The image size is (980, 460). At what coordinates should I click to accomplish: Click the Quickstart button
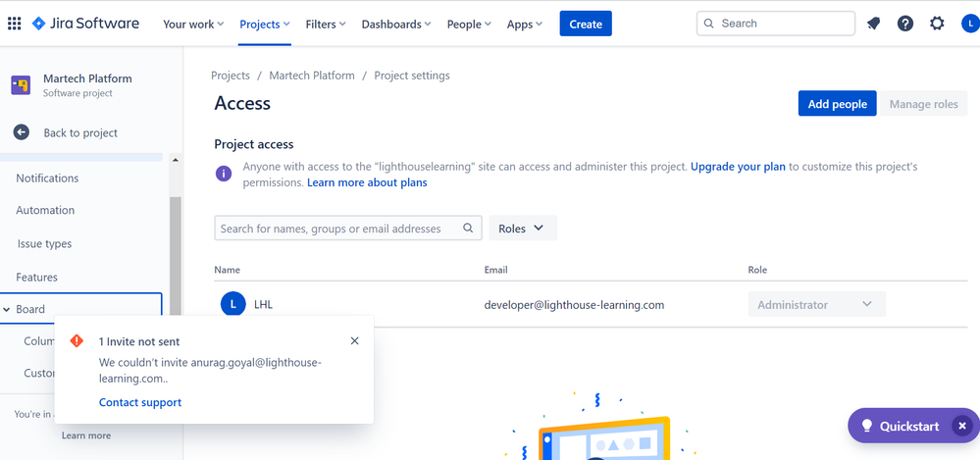(x=908, y=426)
